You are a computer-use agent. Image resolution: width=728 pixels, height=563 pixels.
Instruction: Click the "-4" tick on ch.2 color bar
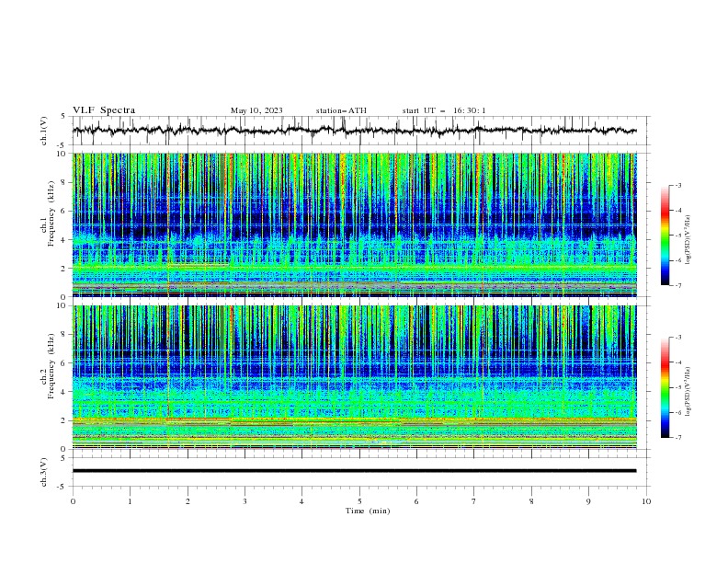coord(678,362)
